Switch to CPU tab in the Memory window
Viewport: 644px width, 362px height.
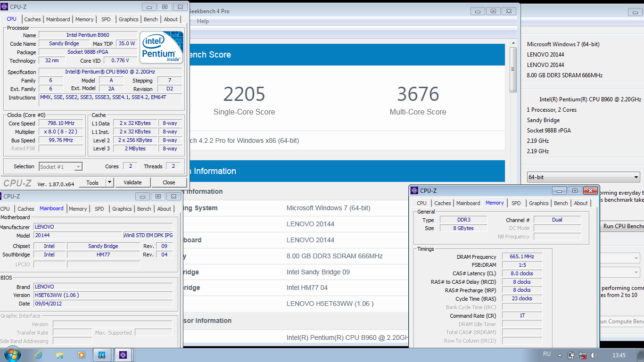pos(421,203)
